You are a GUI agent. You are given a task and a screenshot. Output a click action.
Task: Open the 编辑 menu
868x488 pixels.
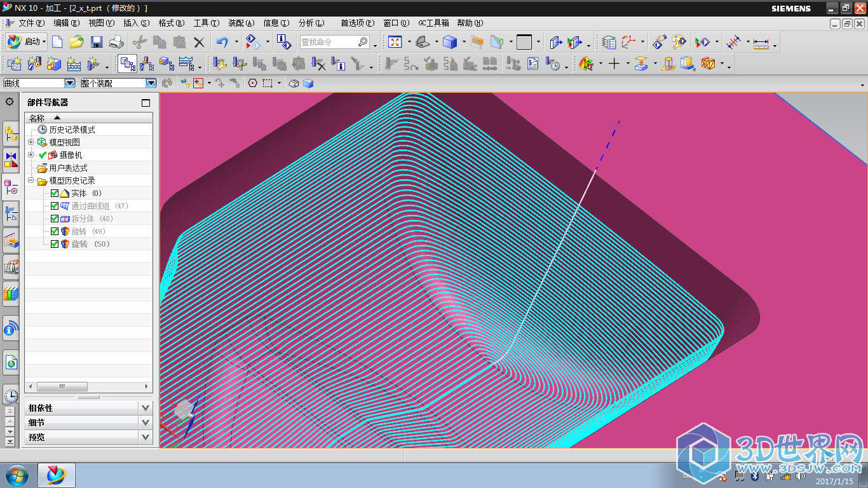pos(67,23)
